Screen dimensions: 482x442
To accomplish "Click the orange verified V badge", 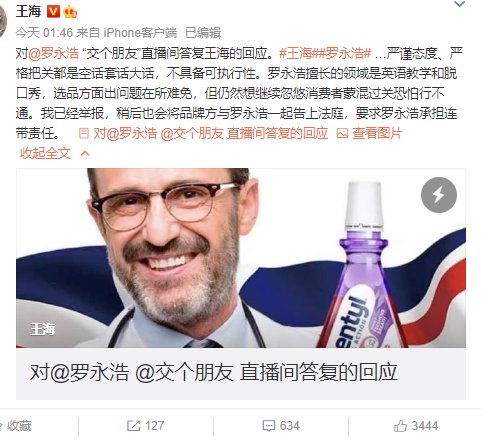I will pos(53,12).
